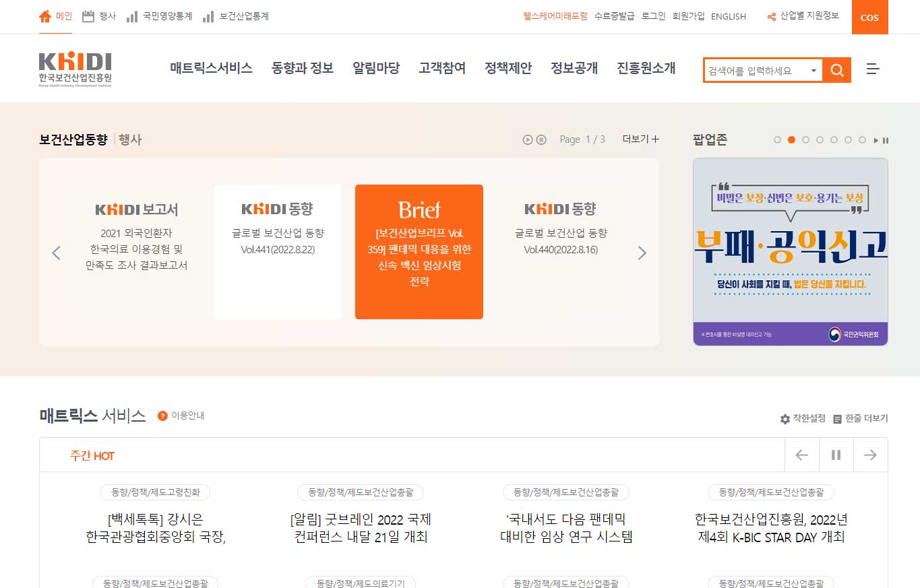Click the orange COS button

coord(869,17)
